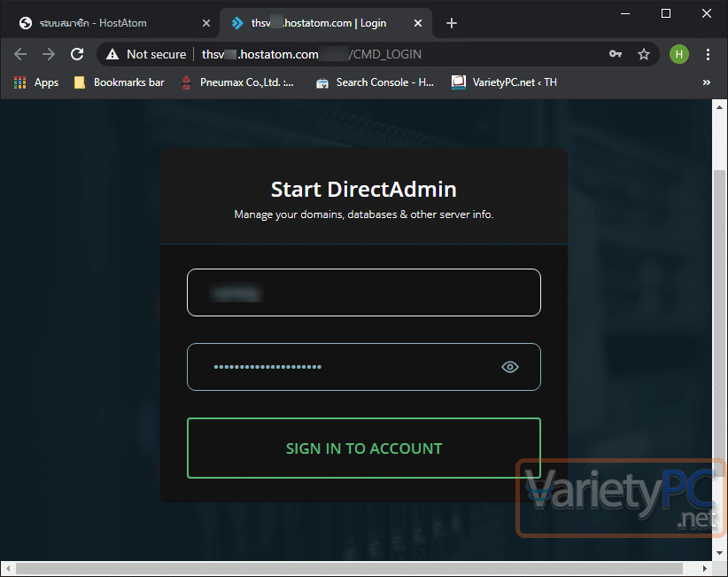Click horizontal scrollbar right arrow
728x577 pixels.
pyautogui.click(x=705, y=569)
